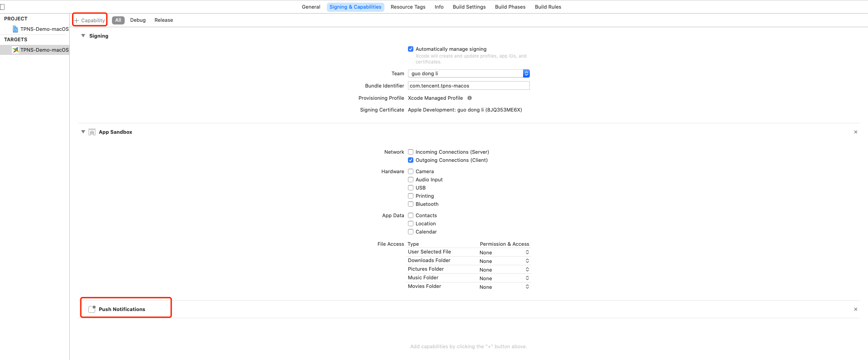The width and height of the screenshot is (868, 360).
Task: Open the Build Settings tab
Action: coord(469,7)
